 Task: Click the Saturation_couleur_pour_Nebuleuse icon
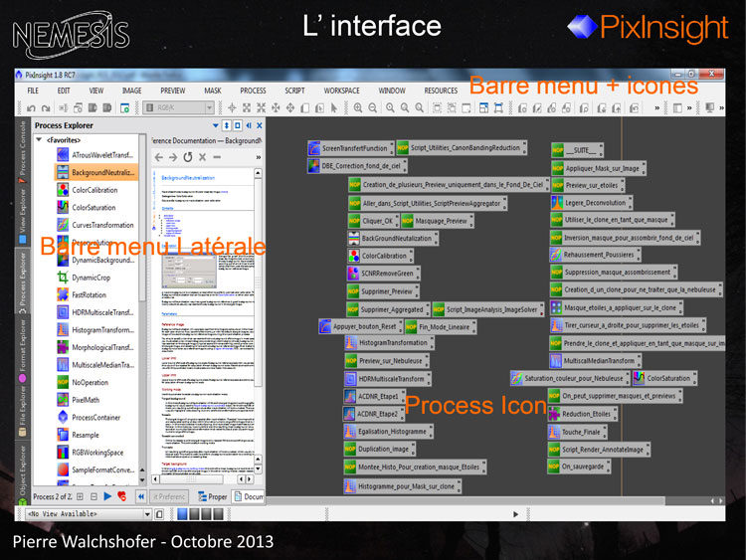pyautogui.click(x=570, y=378)
